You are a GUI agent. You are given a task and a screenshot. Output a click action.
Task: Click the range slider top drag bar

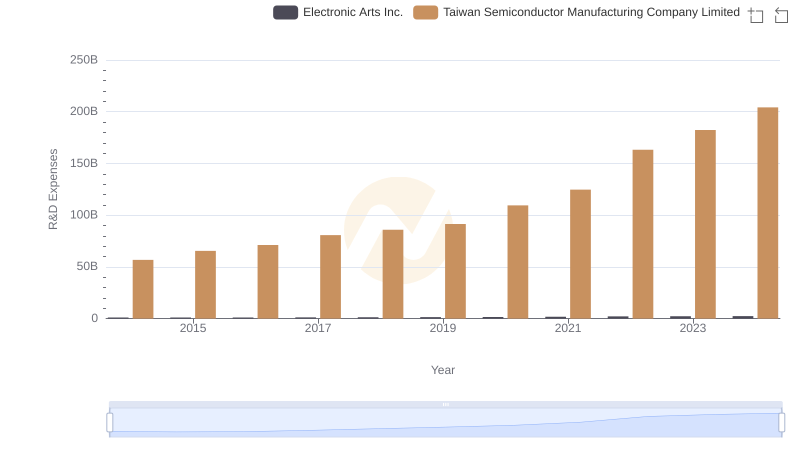445,404
